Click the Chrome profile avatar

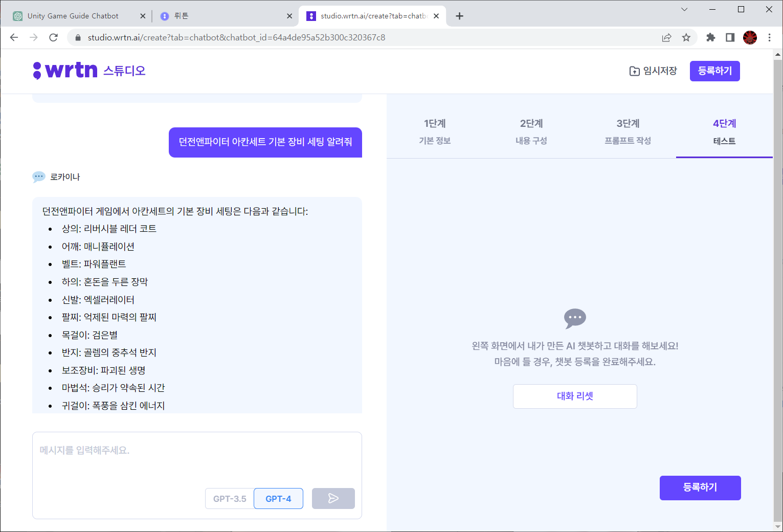750,37
